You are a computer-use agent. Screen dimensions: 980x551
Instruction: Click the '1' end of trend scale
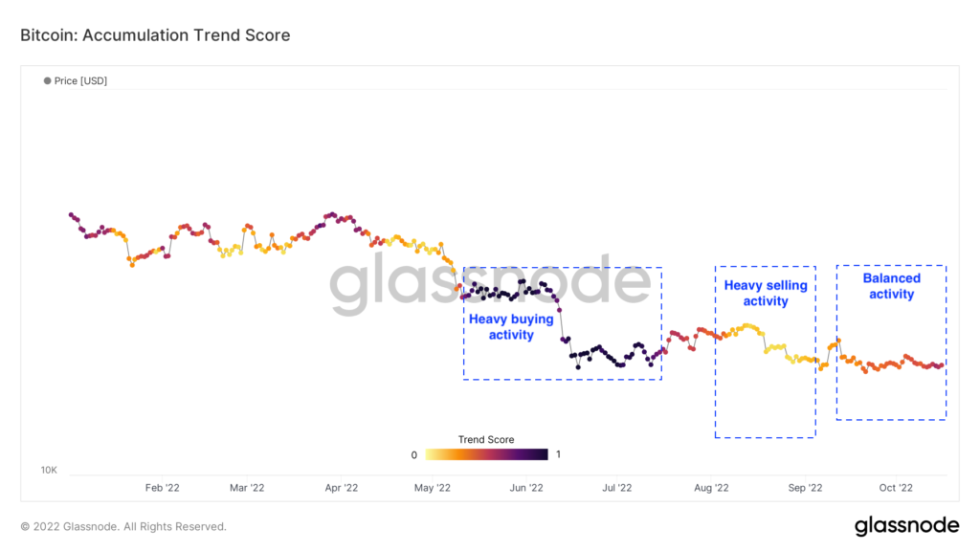point(558,455)
